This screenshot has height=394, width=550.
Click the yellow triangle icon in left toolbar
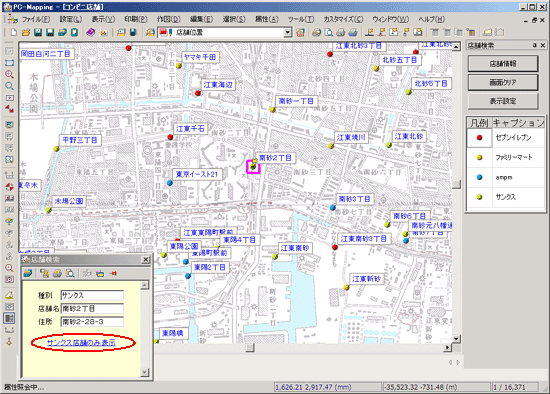point(9,295)
